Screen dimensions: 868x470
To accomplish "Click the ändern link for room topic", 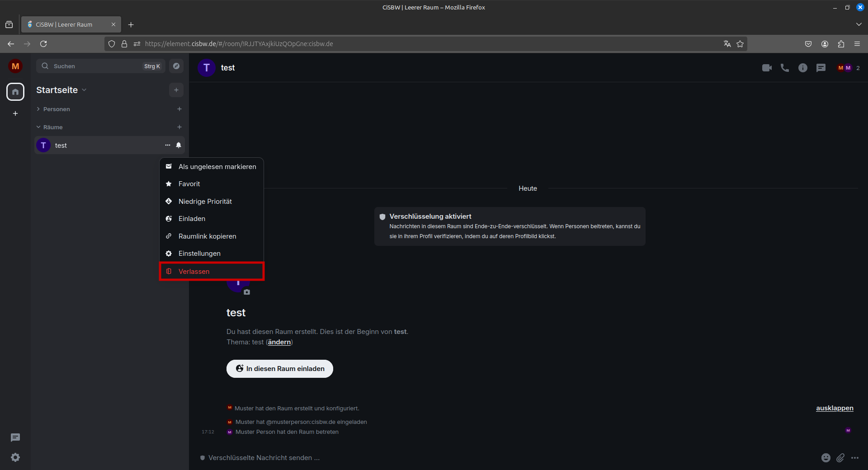I will [279, 342].
